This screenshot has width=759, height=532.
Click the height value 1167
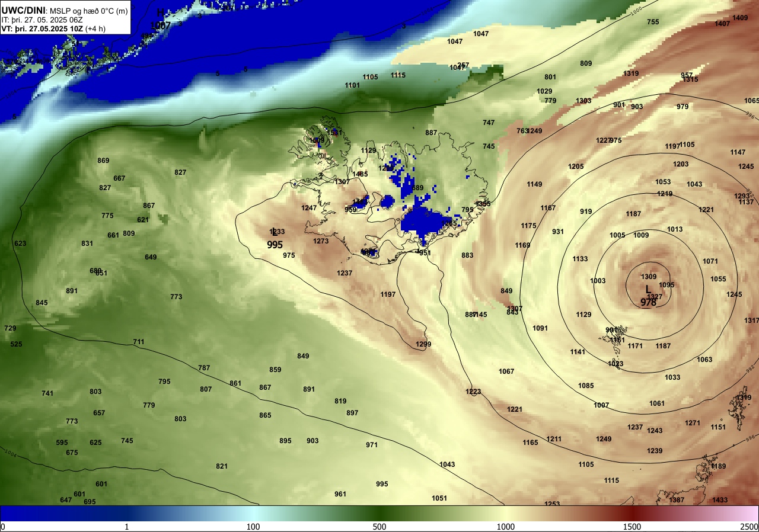point(548,208)
